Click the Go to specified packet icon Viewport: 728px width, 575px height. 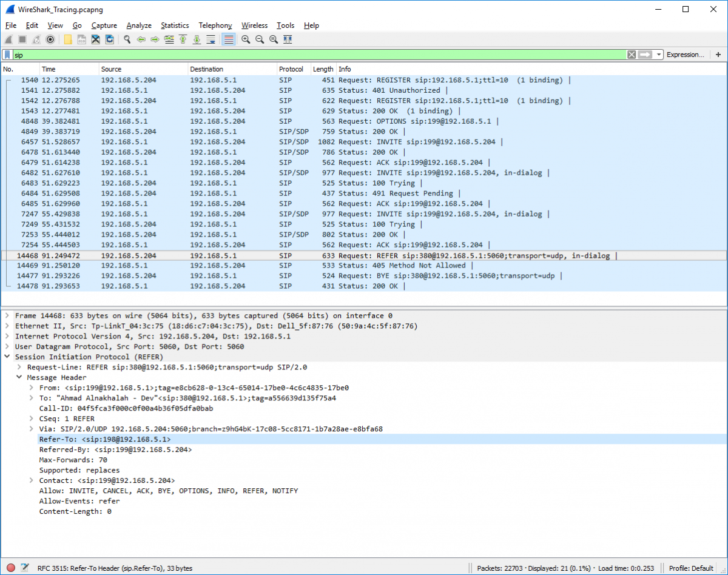tap(169, 39)
